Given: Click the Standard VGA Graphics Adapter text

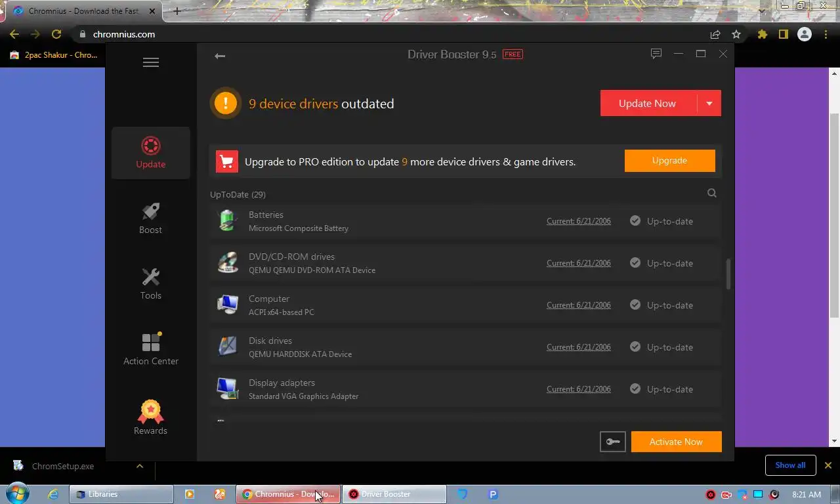Looking at the screenshot, I should tap(304, 396).
